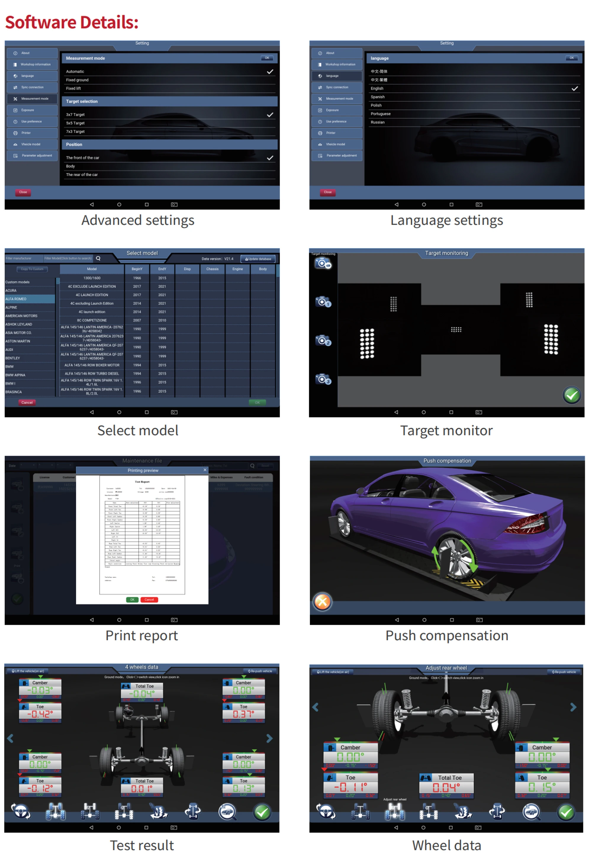Select Fixed ground measurement mode
The height and width of the screenshot is (868, 592).
pos(77,80)
